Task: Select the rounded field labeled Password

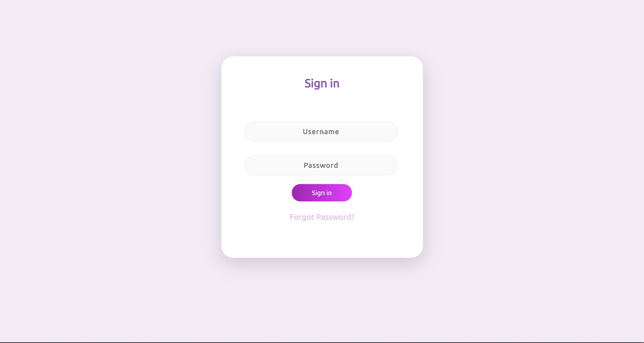Action: (321, 165)
